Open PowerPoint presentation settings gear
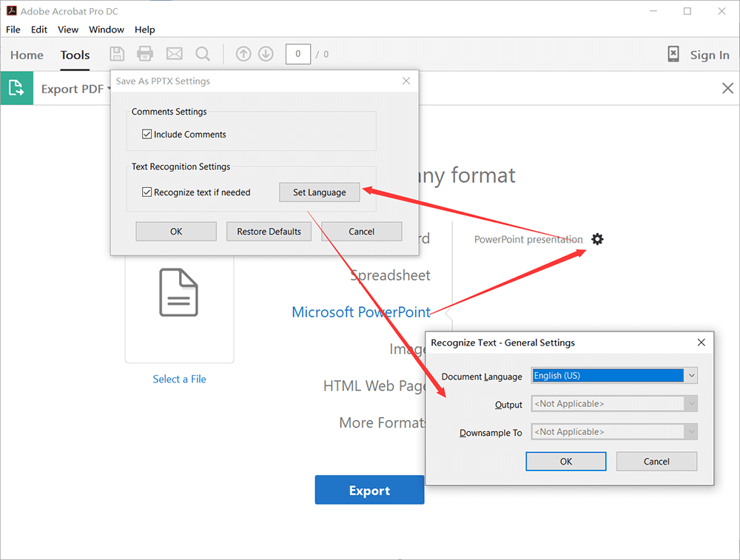The width and height of the screenshot is (740, 560). [597, 239]
